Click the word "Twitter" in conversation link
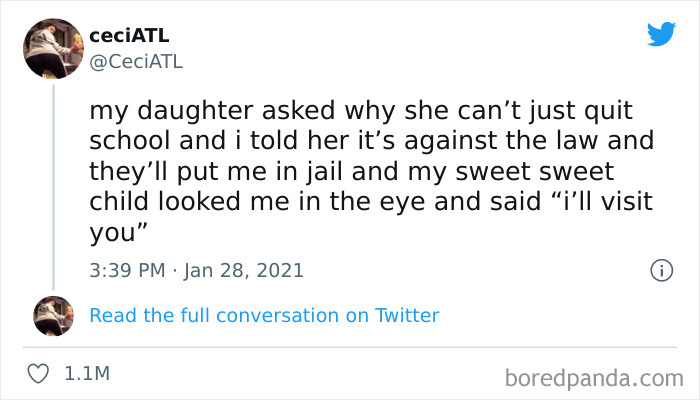700x400 pixels. [x=407, y=315]
